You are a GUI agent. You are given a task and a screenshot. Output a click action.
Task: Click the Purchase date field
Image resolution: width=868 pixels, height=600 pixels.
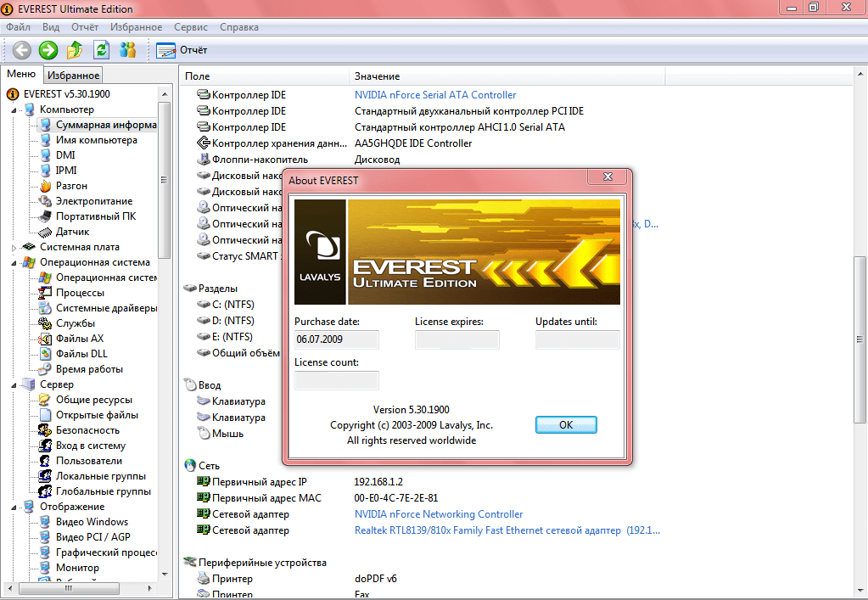pyautogui.click(x=337, y=339)
